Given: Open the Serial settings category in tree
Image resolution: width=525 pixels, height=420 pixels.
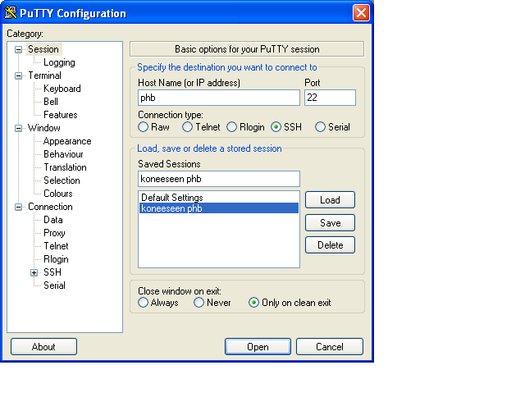Looking at the screenshot, I should tap(55, 285).
